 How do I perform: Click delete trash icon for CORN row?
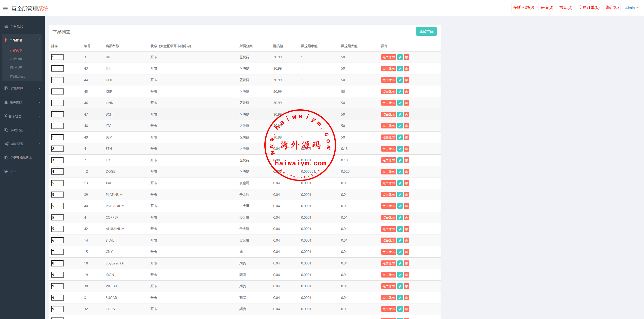tap(406, 309)
